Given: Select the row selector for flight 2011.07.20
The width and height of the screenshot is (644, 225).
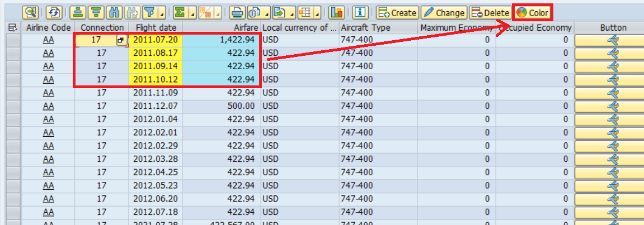Looking at the screenshot, I should [13, 40].
